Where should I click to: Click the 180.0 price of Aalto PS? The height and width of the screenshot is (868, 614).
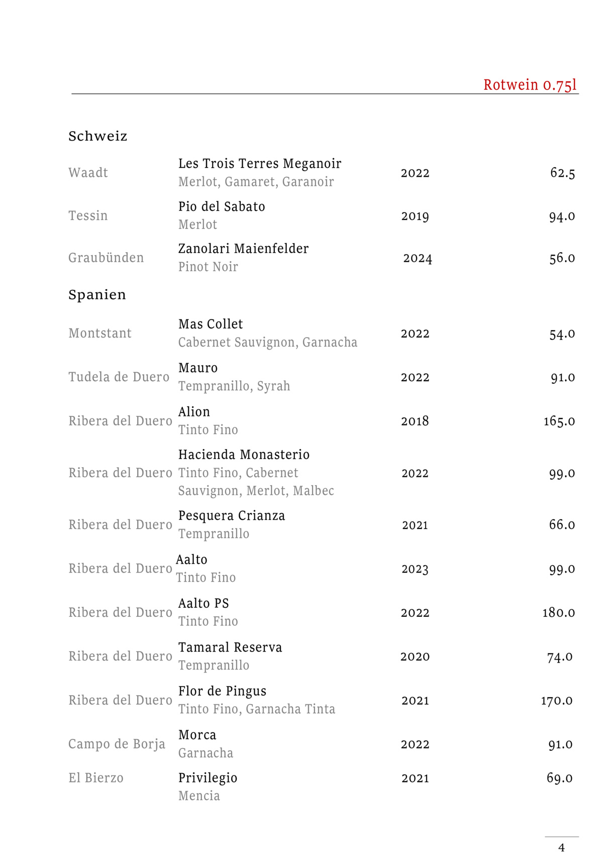pyautogui.click(x=558, y=612)
